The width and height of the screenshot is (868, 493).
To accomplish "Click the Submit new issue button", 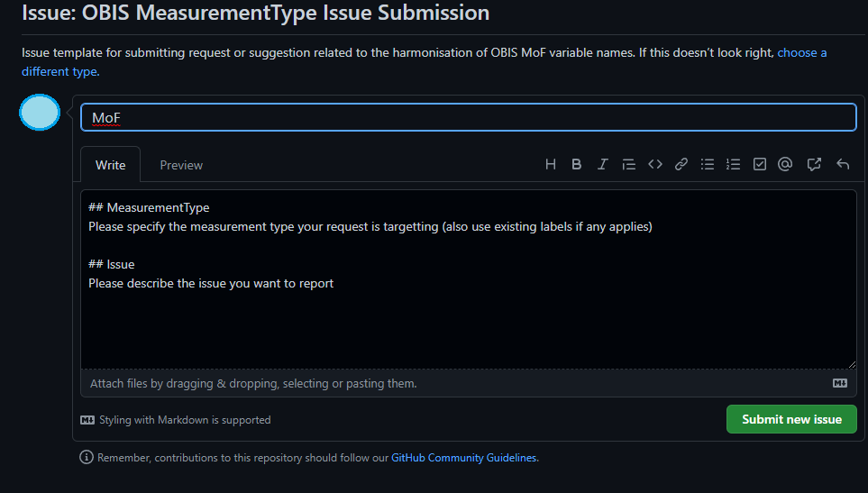I will click(791, 419).
